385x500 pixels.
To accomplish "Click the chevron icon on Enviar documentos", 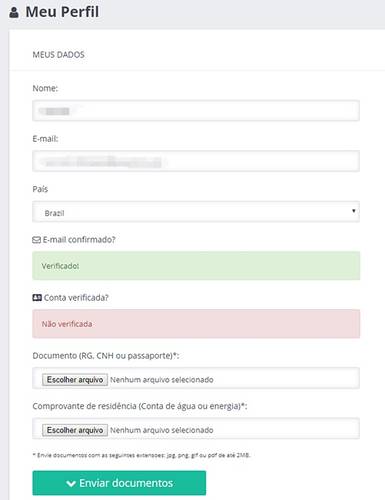I will (71, 483).
